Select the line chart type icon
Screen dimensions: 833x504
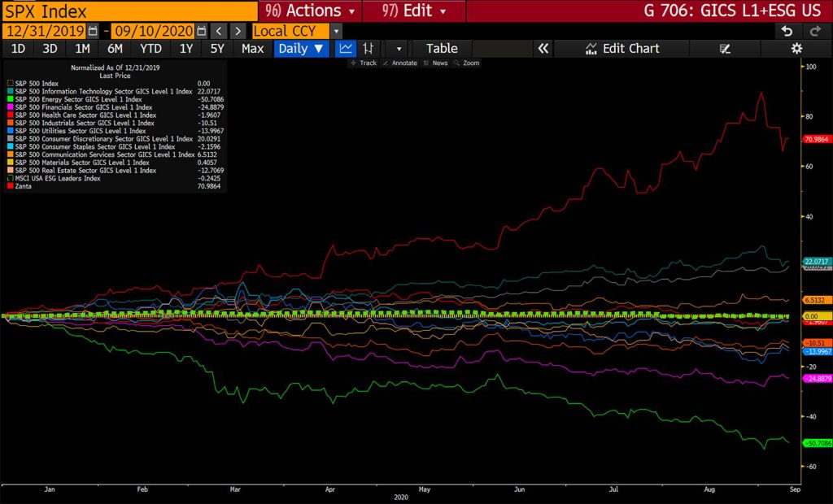(x=346, y=49)
